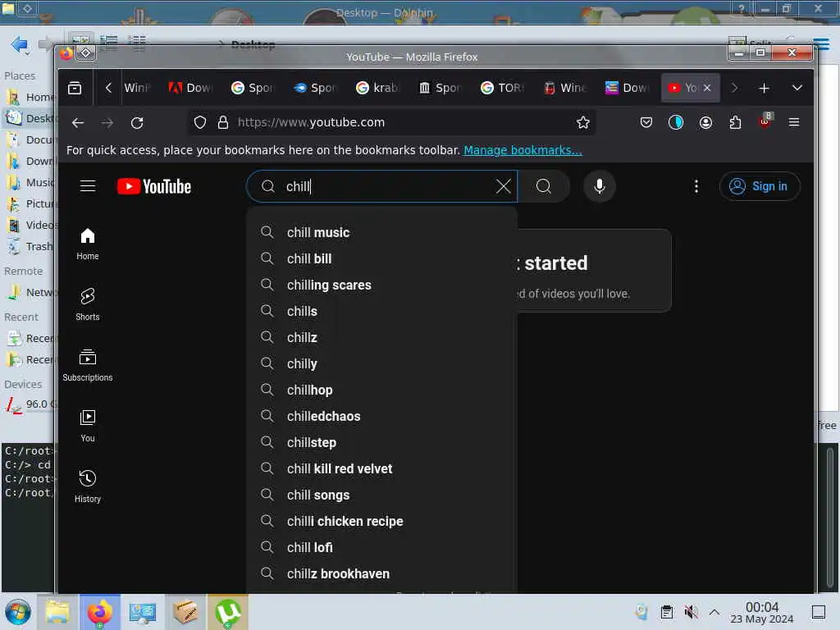Choose the 'chill songs' suggestion

382,495
